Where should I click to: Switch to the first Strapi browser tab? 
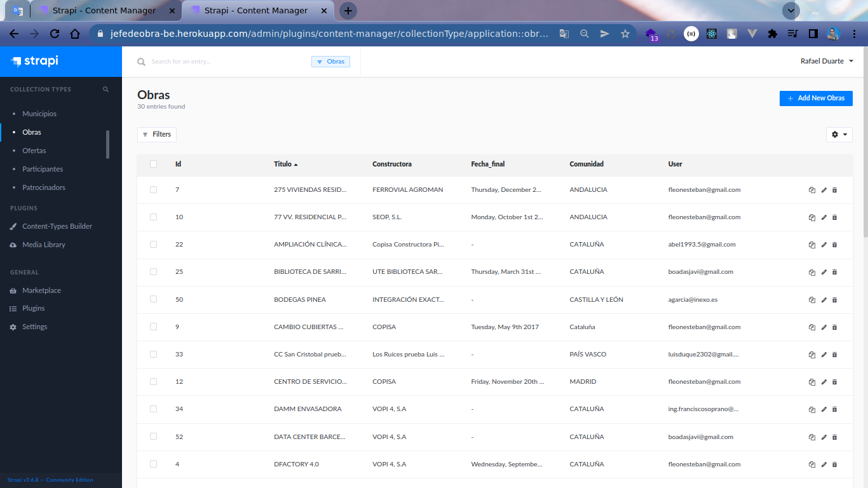click(104, 11)
